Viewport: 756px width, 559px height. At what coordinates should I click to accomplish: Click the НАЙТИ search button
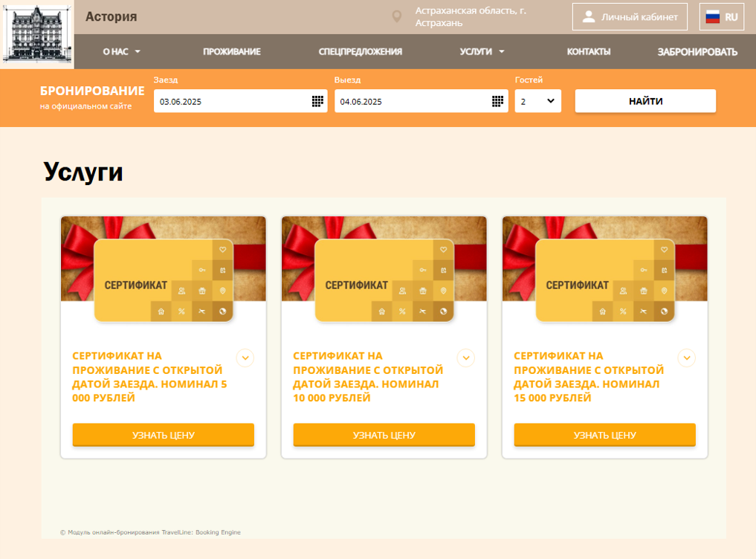click(x=645, y=101)
